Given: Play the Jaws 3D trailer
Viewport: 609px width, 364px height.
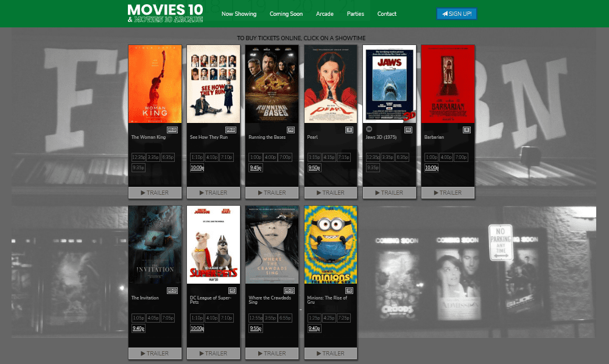Looking at the screenshot, I should [x=389, y=192].
